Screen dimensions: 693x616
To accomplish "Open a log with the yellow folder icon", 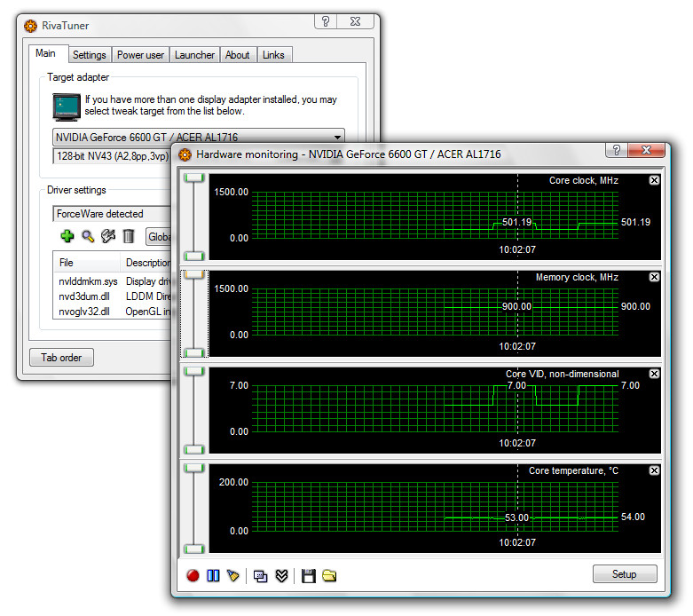I will point(329,575).
